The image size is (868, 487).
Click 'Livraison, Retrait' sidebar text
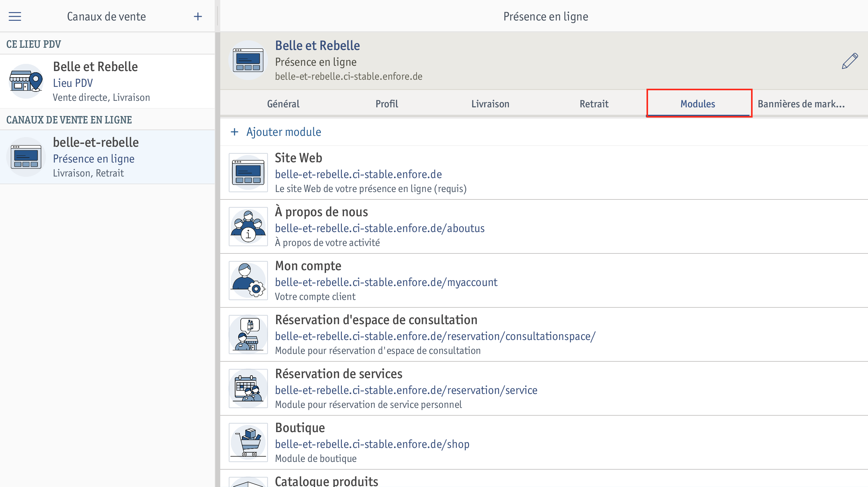point(88,173)
